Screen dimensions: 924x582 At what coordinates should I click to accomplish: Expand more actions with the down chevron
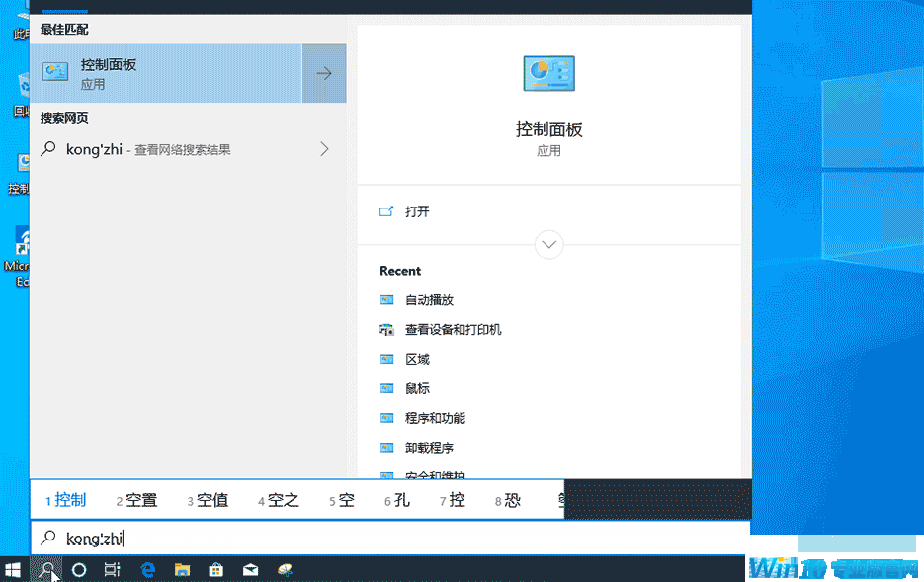coord(548,244)
